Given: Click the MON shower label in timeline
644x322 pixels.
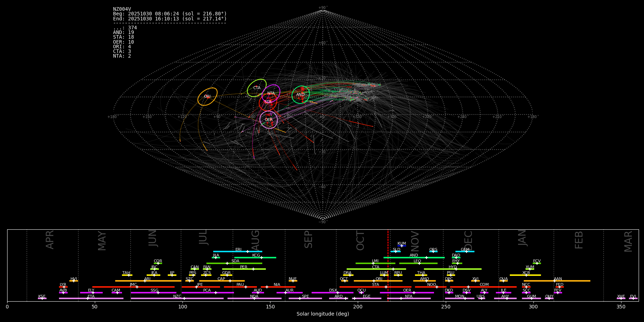Looking at the screenshot, I should tap(460, 297).
